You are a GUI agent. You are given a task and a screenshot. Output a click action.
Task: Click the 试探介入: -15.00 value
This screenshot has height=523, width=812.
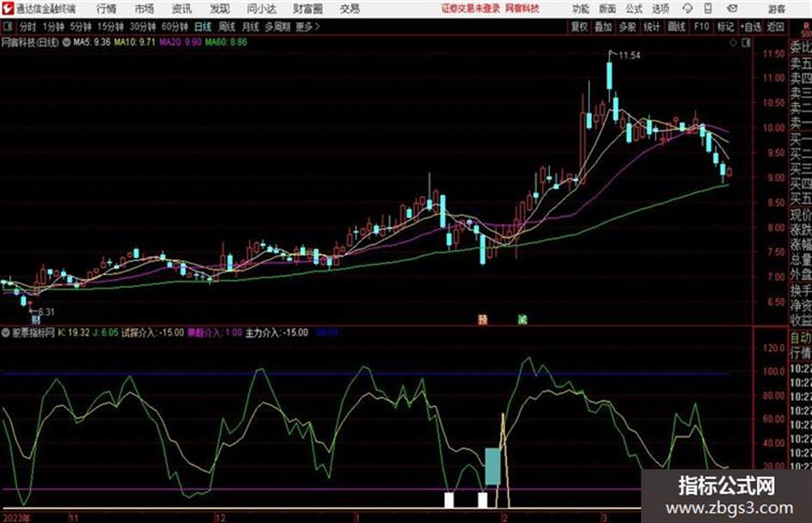153,332
